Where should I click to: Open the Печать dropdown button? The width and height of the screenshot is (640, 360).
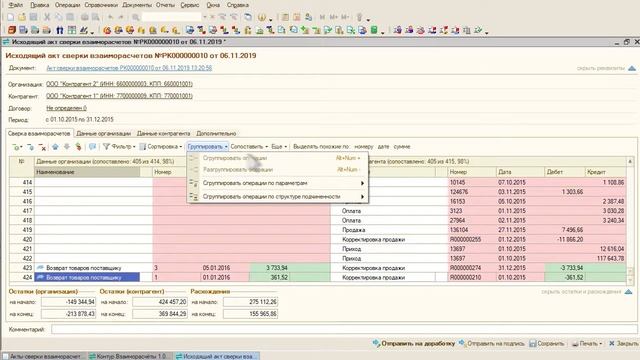click(587, 344)
